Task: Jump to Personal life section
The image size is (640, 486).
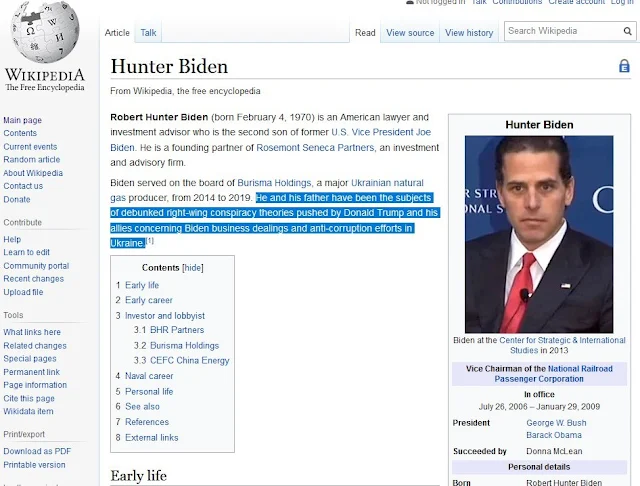Action: 149,392
